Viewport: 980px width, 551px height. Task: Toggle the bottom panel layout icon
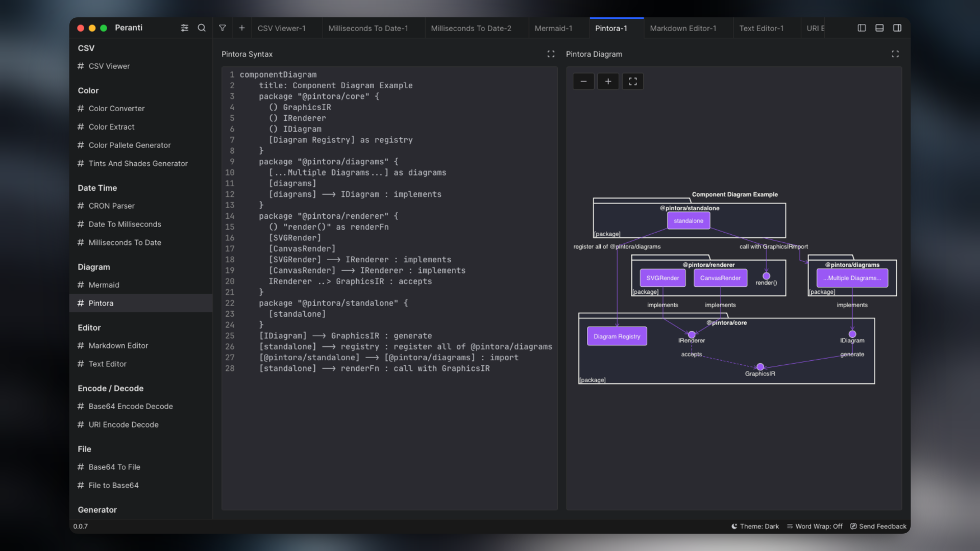click(x=879, y=28)
